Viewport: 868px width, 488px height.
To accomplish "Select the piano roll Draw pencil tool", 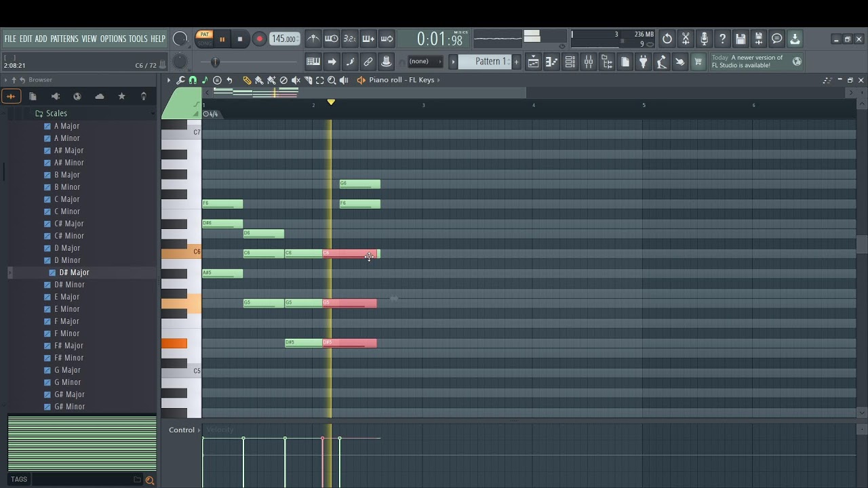I will 247,80.
